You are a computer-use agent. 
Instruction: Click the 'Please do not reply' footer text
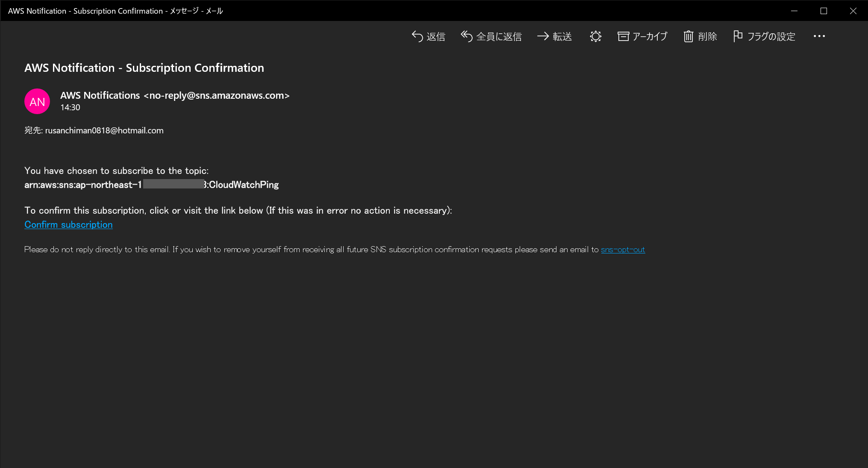coord(311,250)
